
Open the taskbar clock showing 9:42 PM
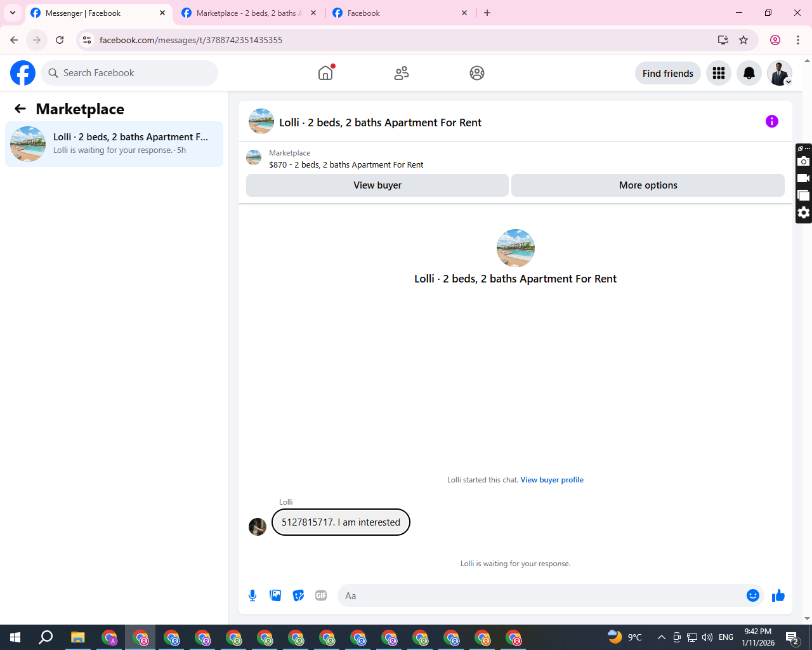tap(758, 637)
